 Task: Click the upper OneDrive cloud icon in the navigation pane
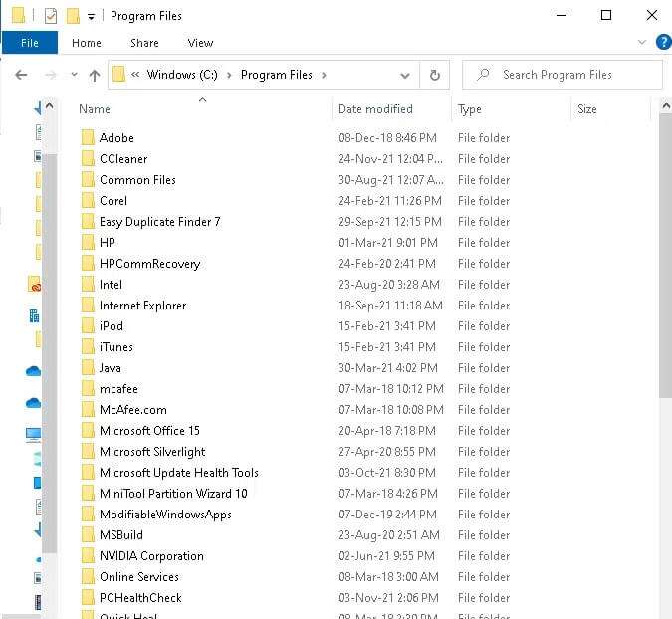(33, 371)
